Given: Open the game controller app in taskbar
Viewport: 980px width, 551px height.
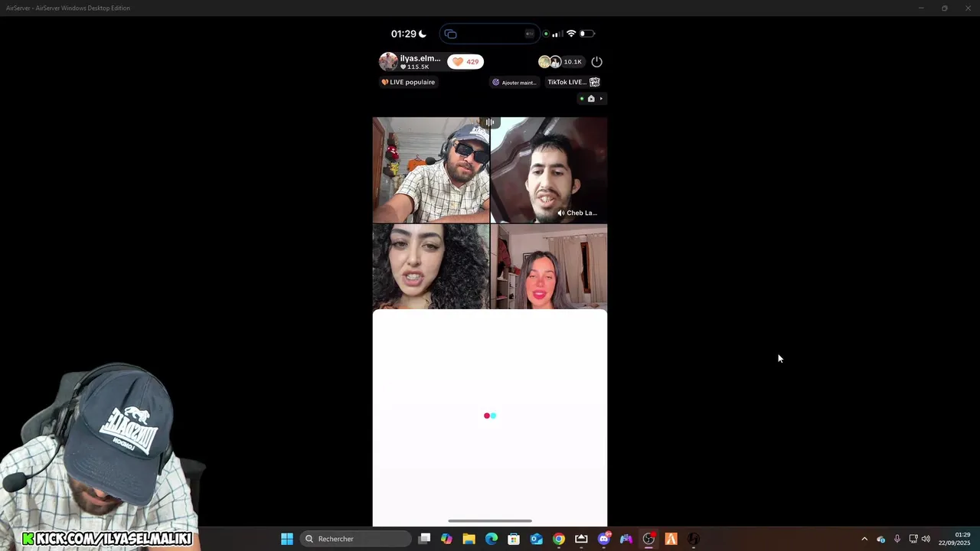Looking at the screenshot, I should point(626,539).
